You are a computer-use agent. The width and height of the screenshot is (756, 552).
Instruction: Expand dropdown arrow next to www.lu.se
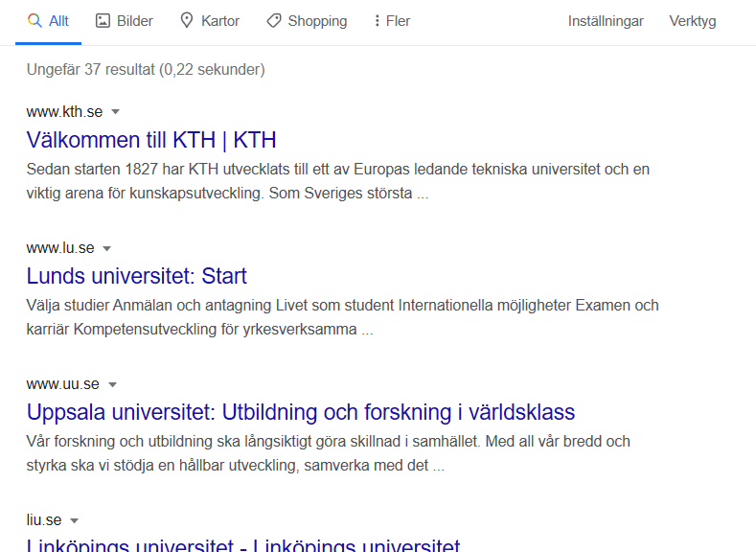[107, 248]
